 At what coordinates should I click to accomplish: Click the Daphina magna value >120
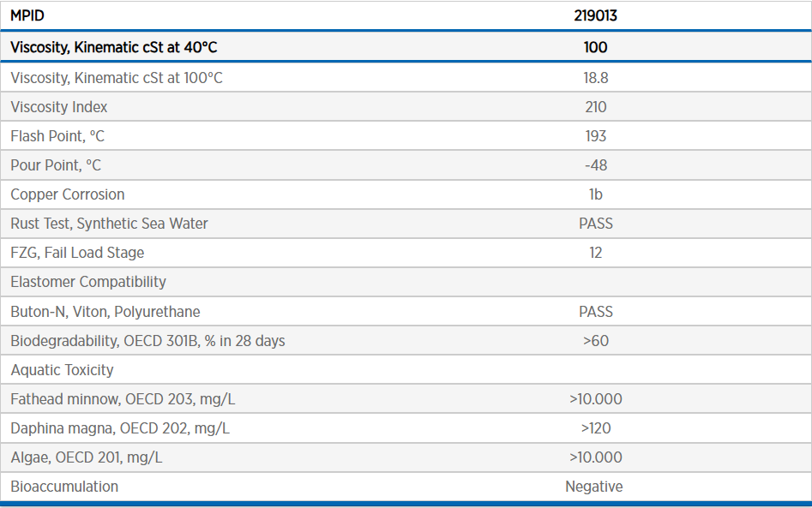pos(596,428)
